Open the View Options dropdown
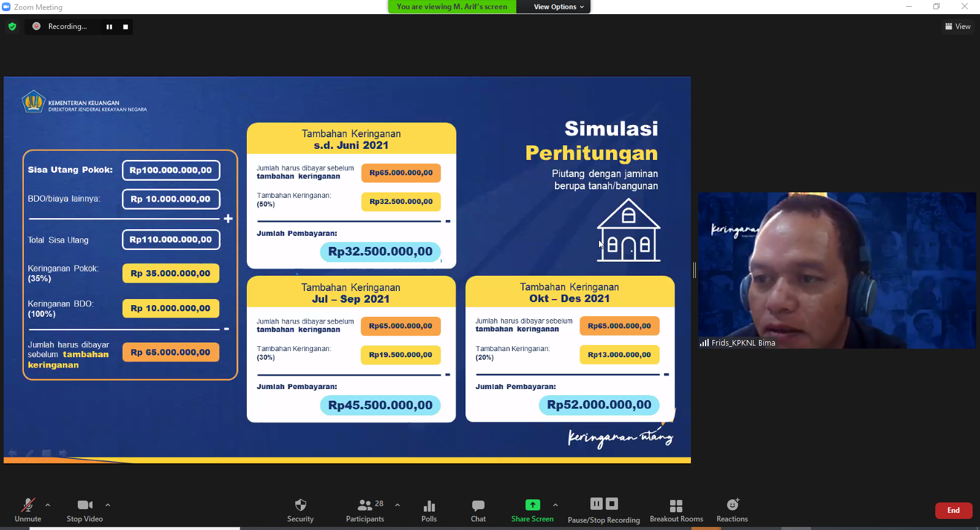The width and height of the screenshot is (980, 530). click(x=558, y=7)
